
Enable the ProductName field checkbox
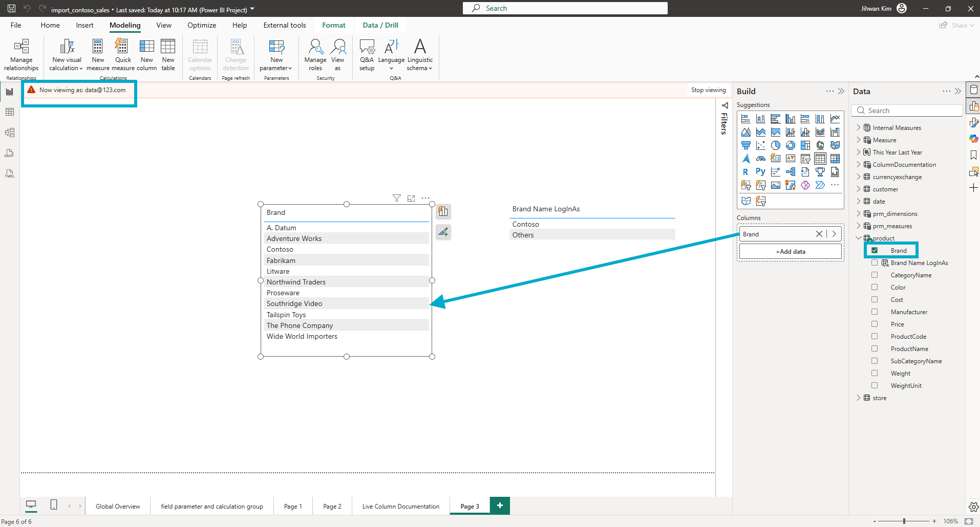pyautogui.click(x=875, y=348)
